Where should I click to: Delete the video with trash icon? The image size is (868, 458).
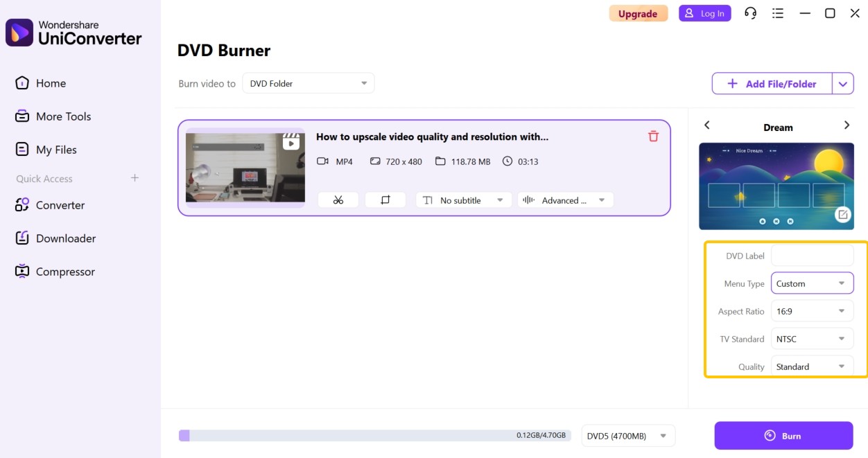pyautogui.click(x=653, y=136)
